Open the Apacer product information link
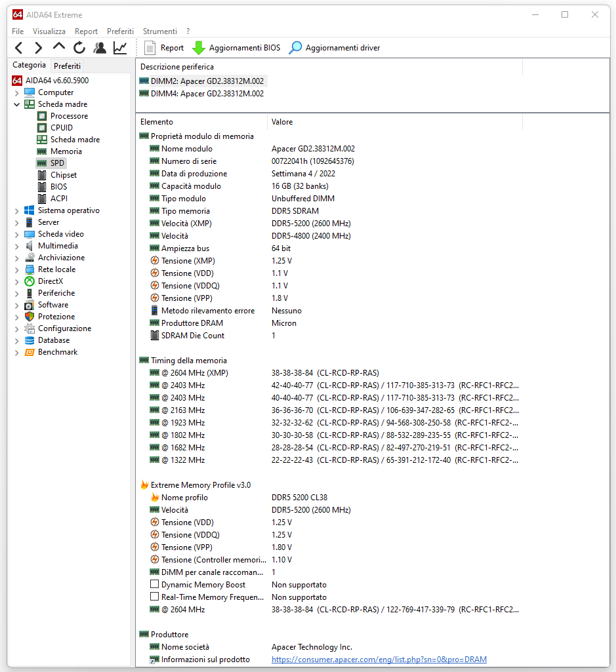 coord(379,660)
